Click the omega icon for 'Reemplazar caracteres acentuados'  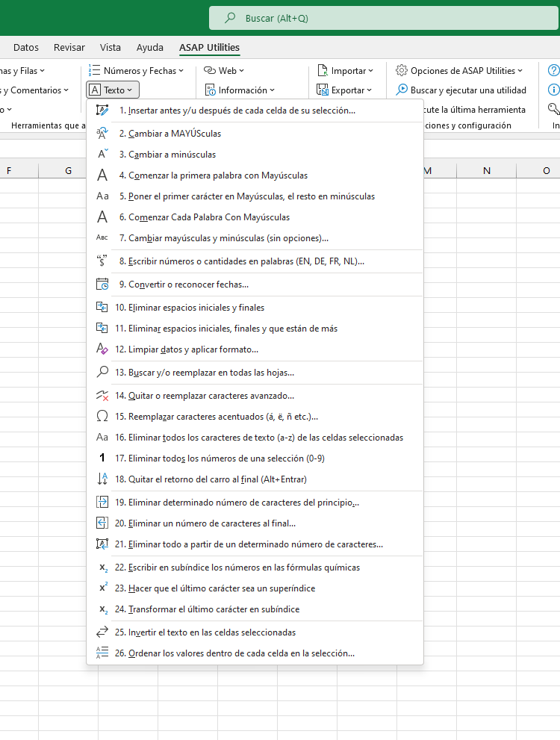[102, 416]
